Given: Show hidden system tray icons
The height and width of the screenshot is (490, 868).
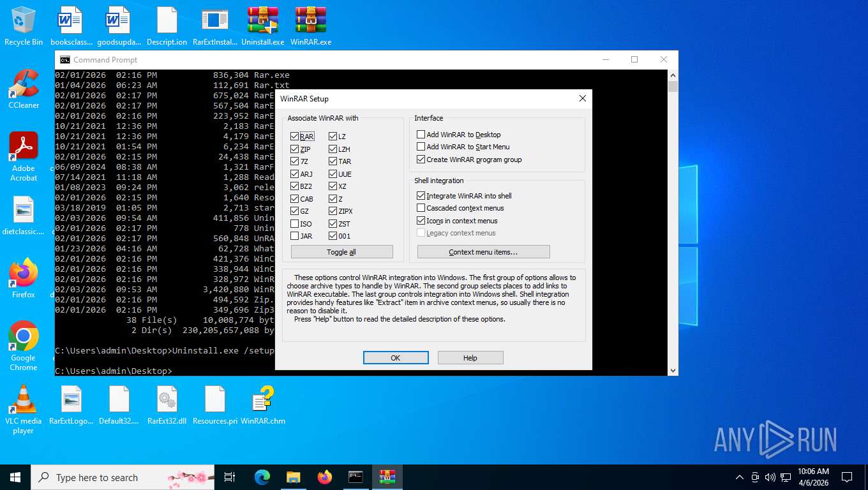Looking at the screenshot, I should pyautogui.click(x=739, y=477).
